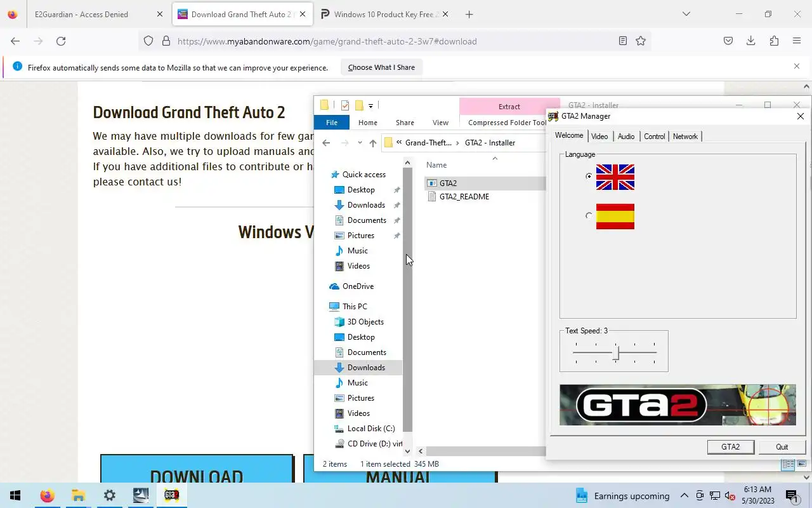The image size is (812, 508).
Task: Open Firefox extensions menu
Action: point(774,41)
